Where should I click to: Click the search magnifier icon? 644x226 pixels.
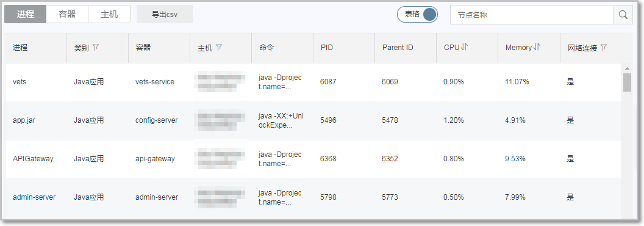click(623, 15)
